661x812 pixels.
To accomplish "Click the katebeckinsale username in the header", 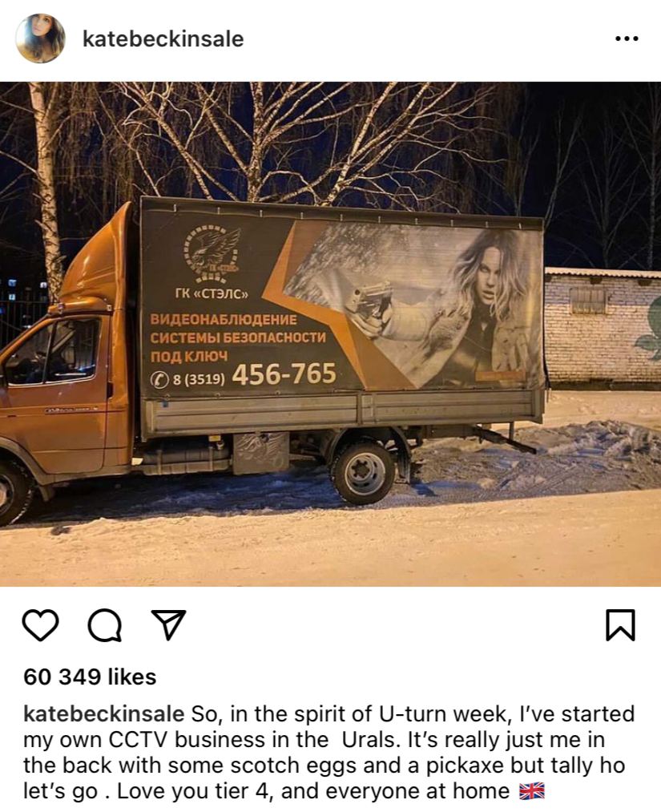I will point(163,38).
